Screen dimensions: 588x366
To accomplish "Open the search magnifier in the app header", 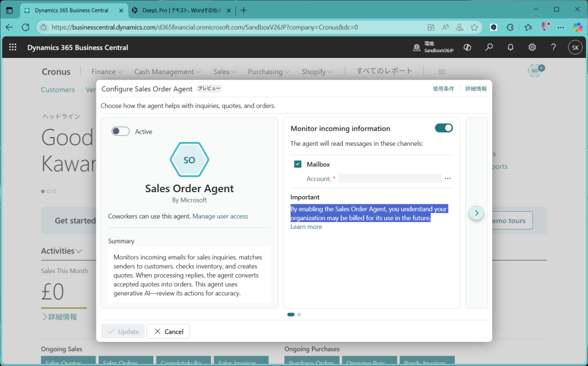I will pos(489,47).
